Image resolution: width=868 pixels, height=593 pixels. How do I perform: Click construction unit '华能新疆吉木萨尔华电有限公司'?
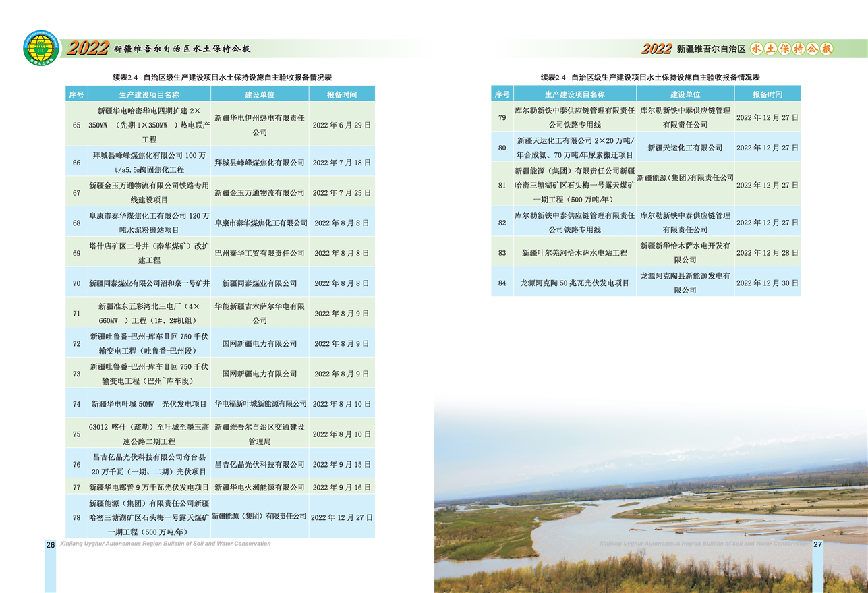(260, 314)
